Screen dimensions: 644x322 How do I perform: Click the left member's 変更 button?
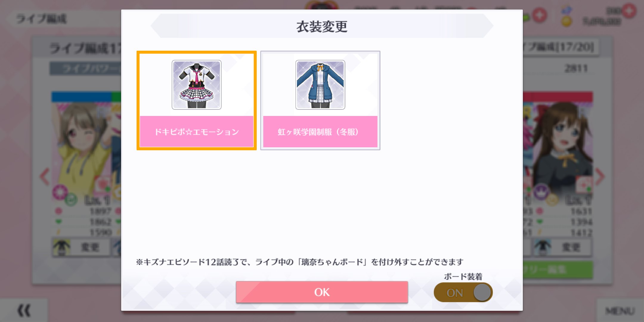click(x=81, y=247)
